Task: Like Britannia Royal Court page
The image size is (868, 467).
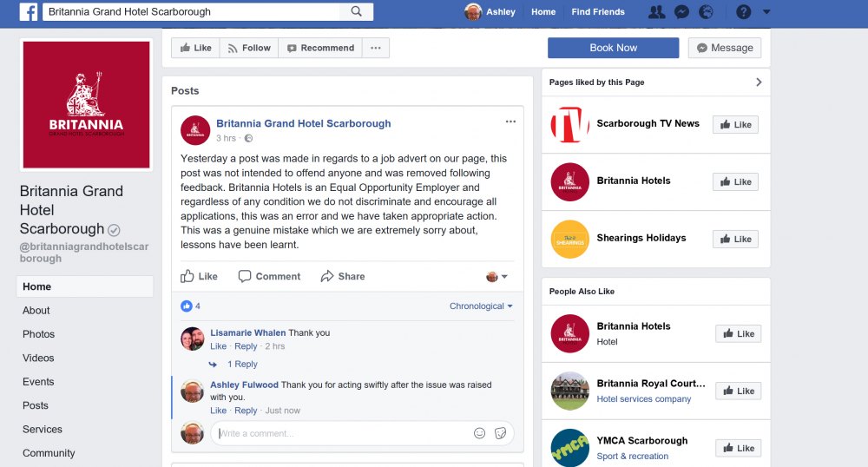Action: point(738,391)
